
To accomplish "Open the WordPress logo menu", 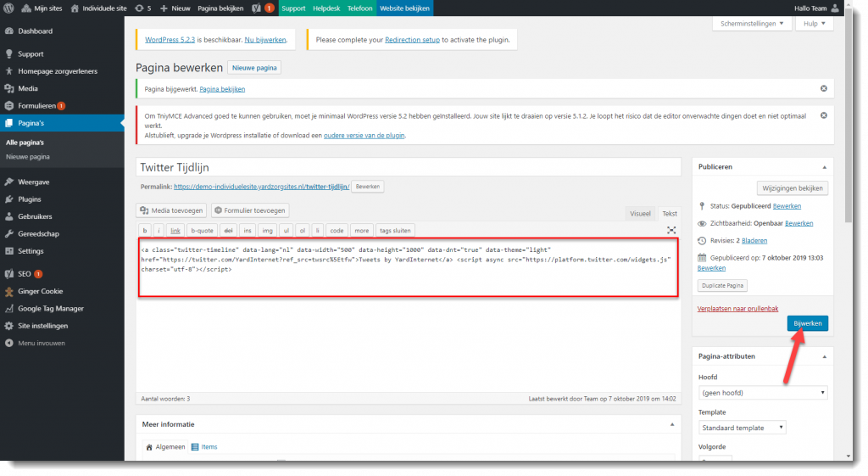I will point(8,8).
